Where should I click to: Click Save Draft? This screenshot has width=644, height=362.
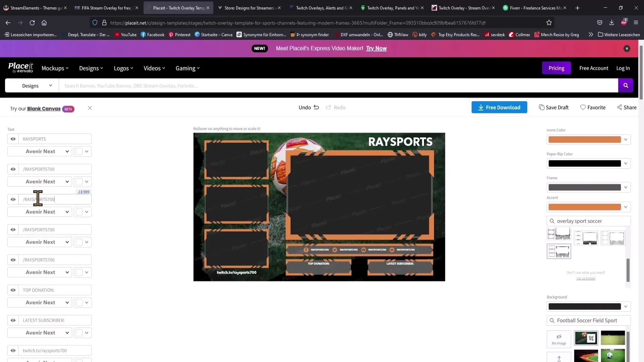[x=554, y=107]
